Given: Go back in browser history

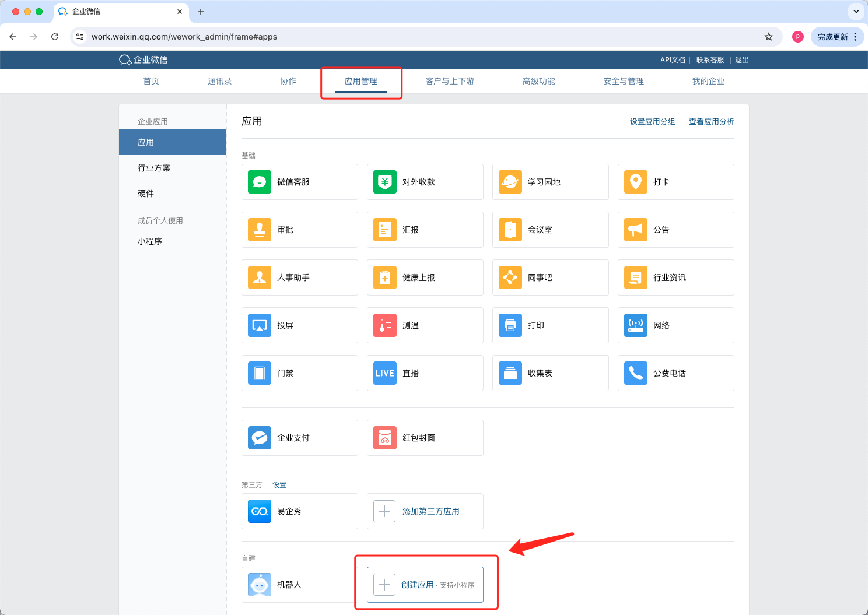Looking at the screenshot, I should [x=13, y=37].
